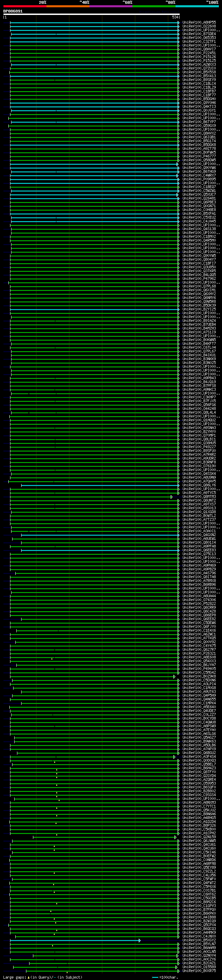Select the UniRef100_Q75C13 label
This screenshot has width=222, height=980.
pyautogui.click(x=199, y=554)
